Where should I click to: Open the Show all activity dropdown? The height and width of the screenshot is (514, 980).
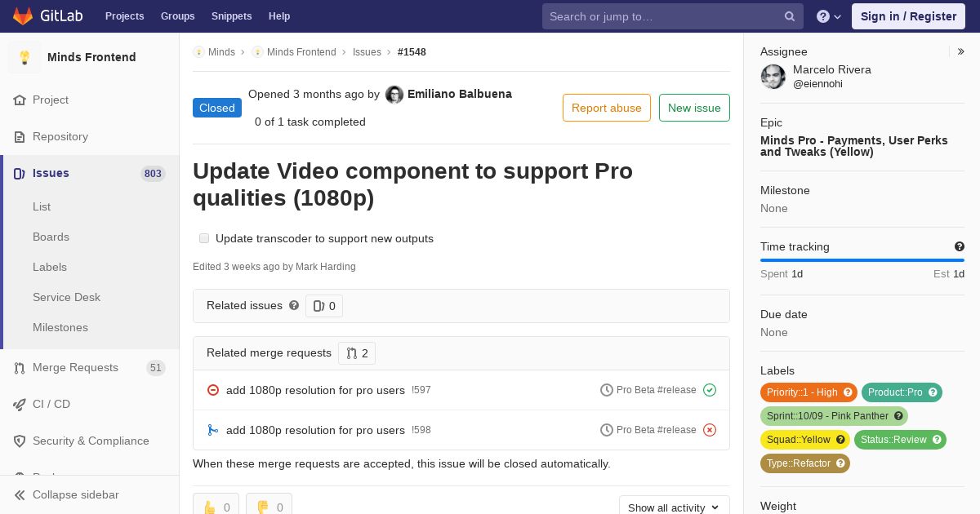pos(674,505)
